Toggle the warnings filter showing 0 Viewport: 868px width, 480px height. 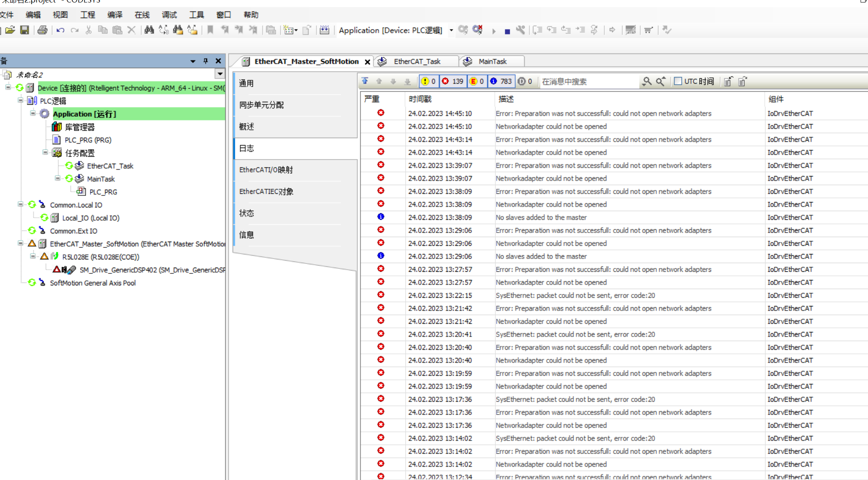pyautogui.click(x=428, y=81)
